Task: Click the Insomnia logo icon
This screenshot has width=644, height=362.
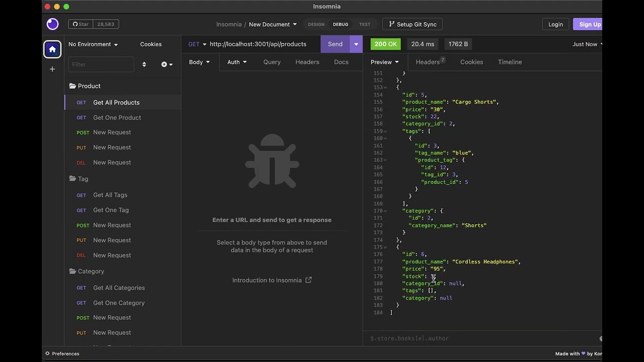Action: [52, 24]
